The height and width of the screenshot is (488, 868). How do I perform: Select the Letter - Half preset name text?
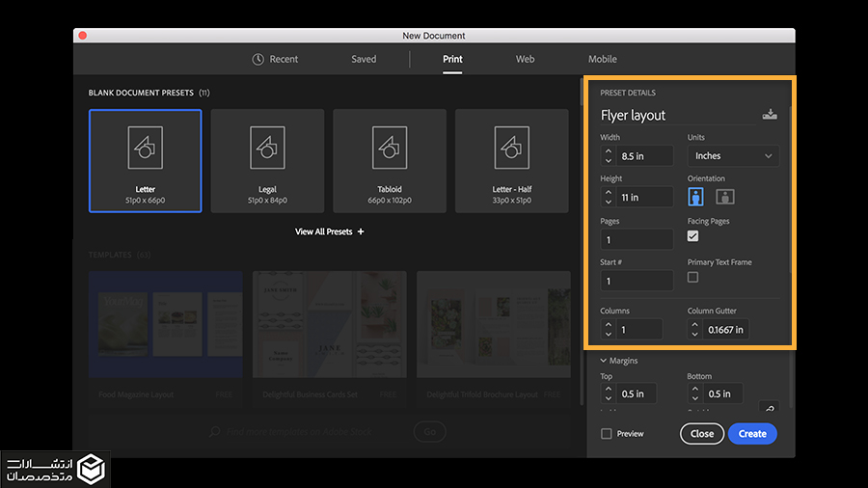coord(512,189)
